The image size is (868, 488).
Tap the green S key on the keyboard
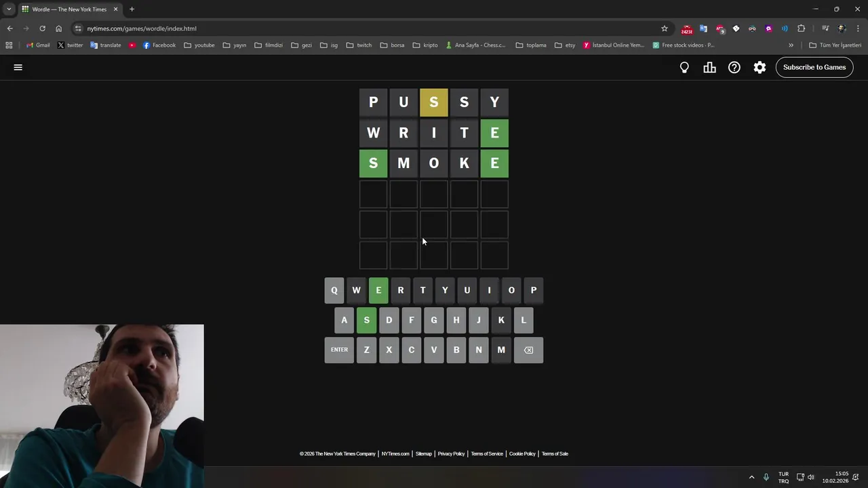coord(367,320)
